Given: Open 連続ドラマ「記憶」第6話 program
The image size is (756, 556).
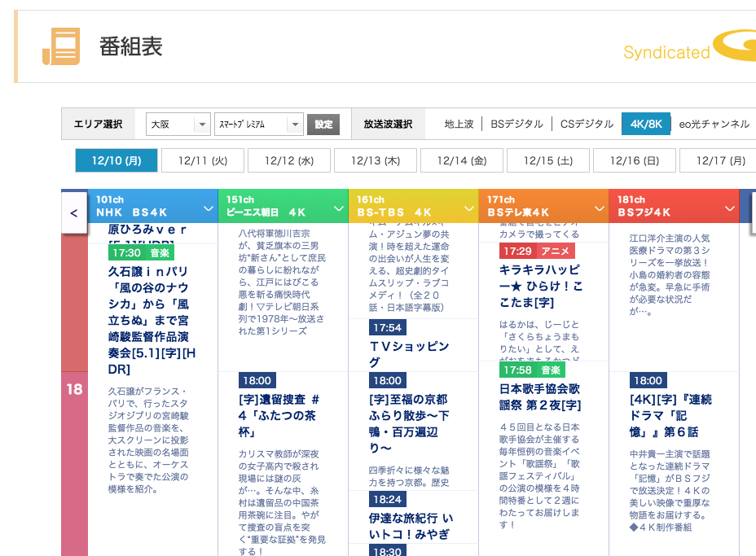Looking at the screenshot, I should tap(670, 415).
